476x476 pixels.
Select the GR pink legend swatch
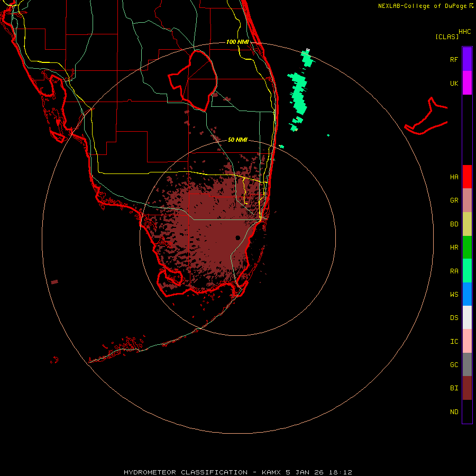click(467, 200)
